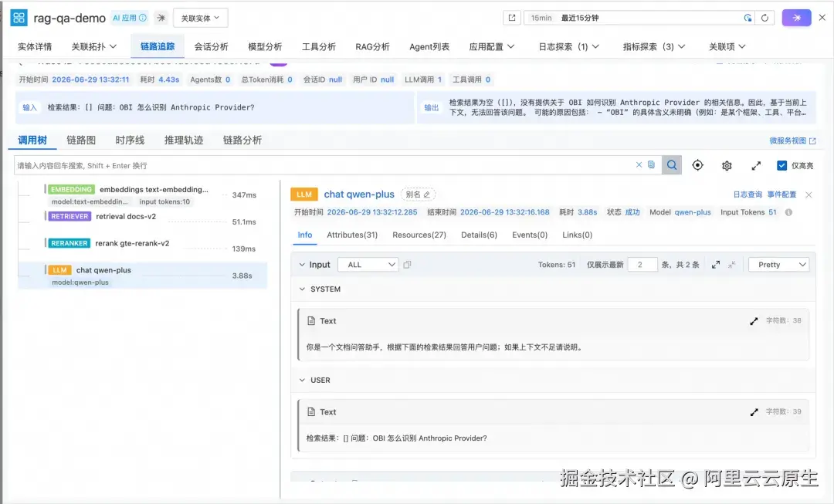Screen dimensions: 834x504
Task: Clear the search box with the X icon
Action: (x=639, y=165)
